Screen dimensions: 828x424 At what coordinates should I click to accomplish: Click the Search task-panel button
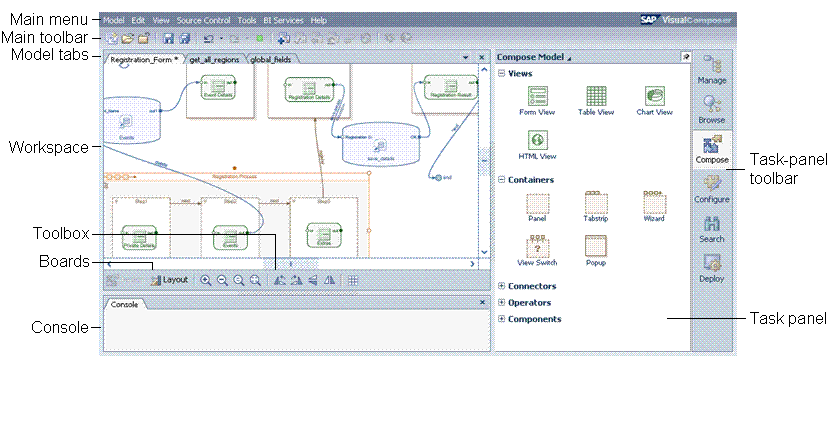[711, 229]
